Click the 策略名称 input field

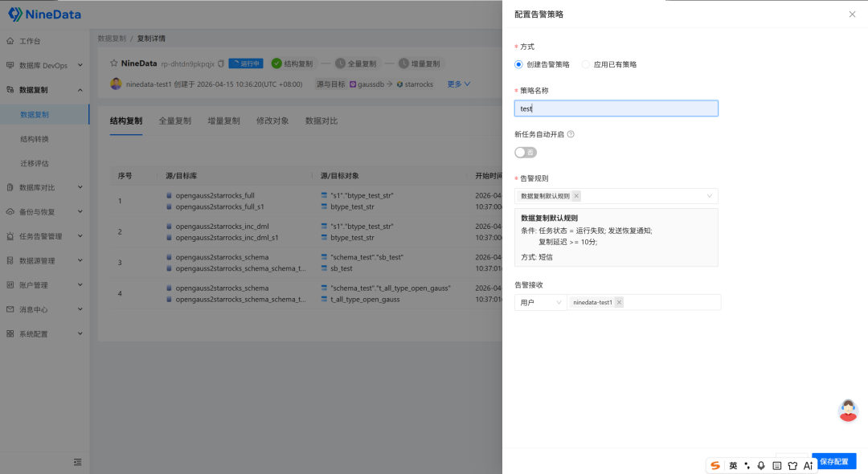pyautogui.click(x=616, y=108)
